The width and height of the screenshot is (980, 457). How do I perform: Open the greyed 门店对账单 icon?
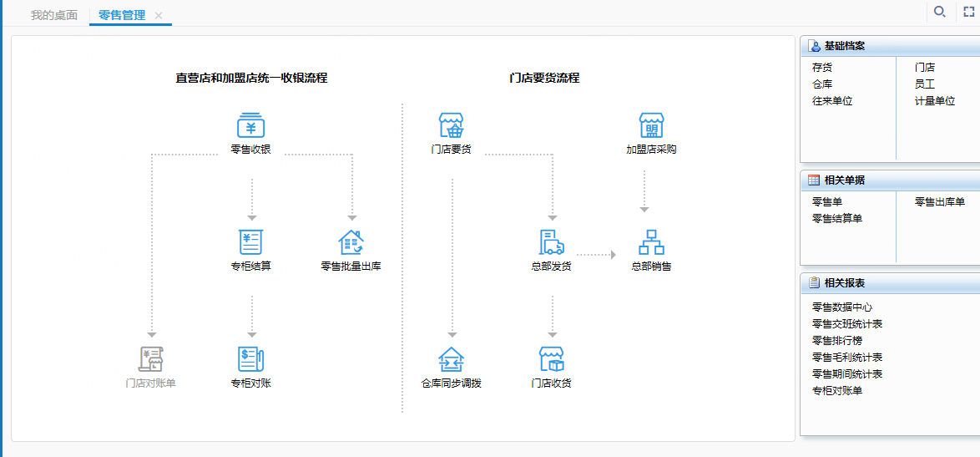point(150,359)
